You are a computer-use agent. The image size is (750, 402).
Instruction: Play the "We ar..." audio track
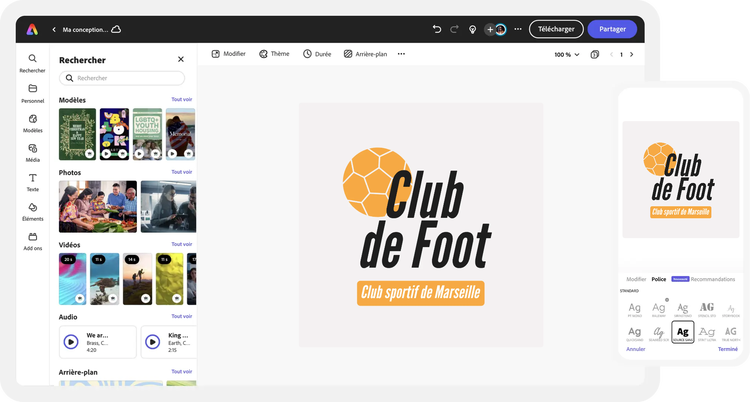click(71, 341)
